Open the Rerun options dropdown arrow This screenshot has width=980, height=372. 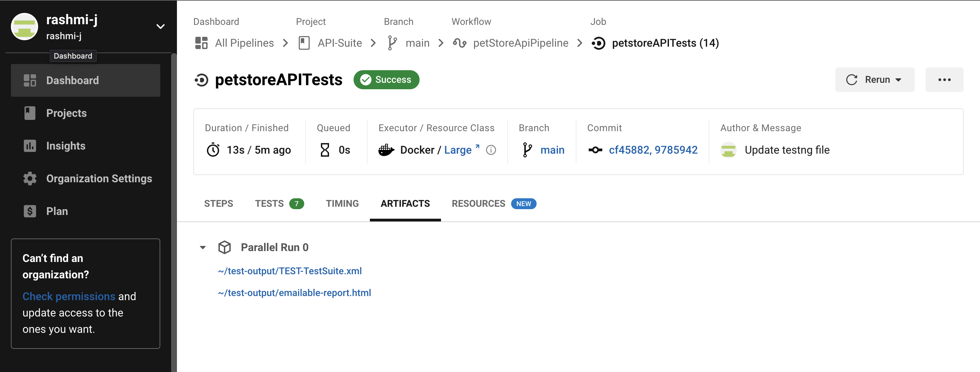pyautogui.click(x=899, y=80)
